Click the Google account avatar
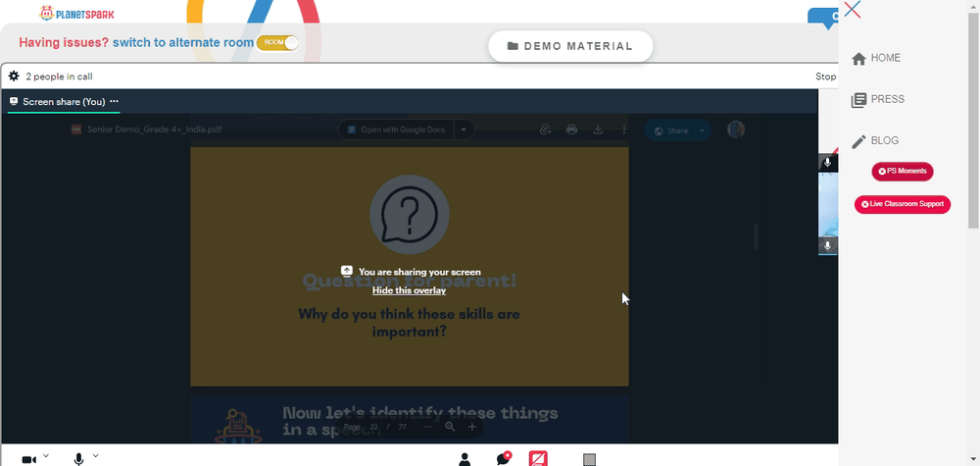The width and height of the screenshot is (980, 466). coord(736,129)
